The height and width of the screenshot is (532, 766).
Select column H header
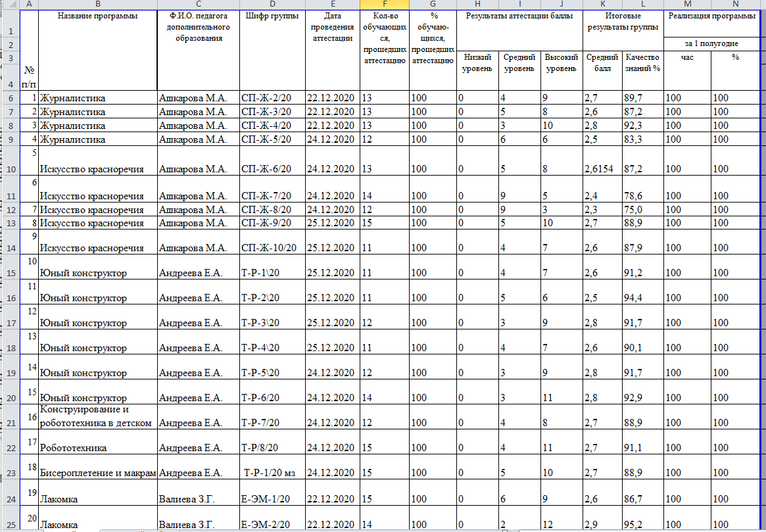(x=477, y=5)
